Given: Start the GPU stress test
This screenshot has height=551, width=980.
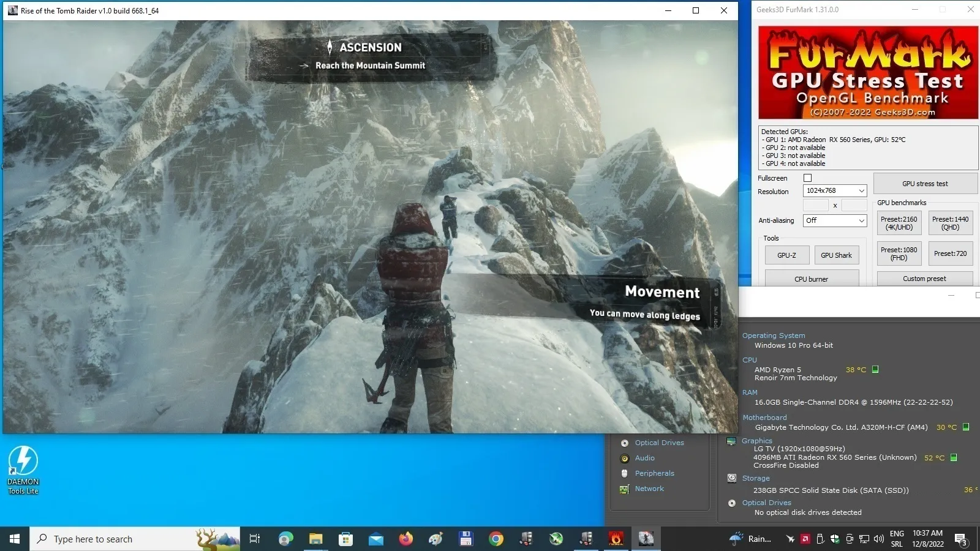Looking at the screenshot, I should (925, 184).
